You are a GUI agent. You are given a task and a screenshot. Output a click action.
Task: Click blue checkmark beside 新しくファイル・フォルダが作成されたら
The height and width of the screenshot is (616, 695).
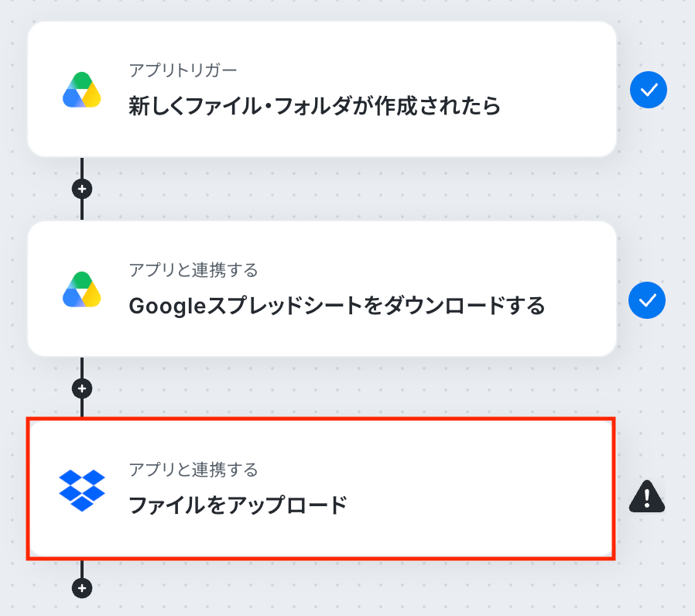click(649, 90)
